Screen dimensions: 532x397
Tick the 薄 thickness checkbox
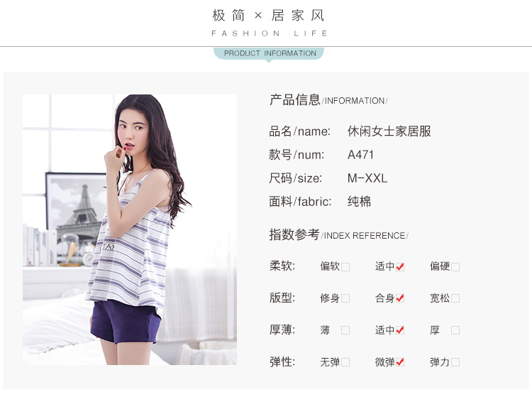(345, 330)
